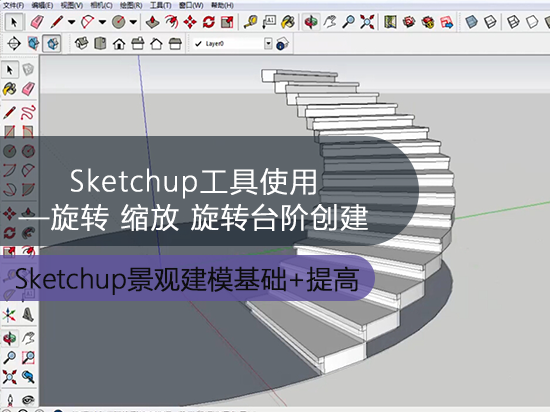Select the Move tool in left toolbar
Screen dimensions: 550x412
9,213
